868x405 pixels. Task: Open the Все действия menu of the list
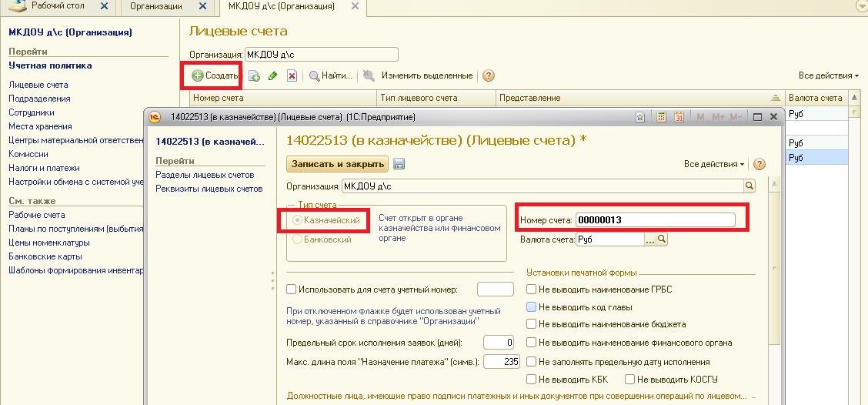point(829,75)
